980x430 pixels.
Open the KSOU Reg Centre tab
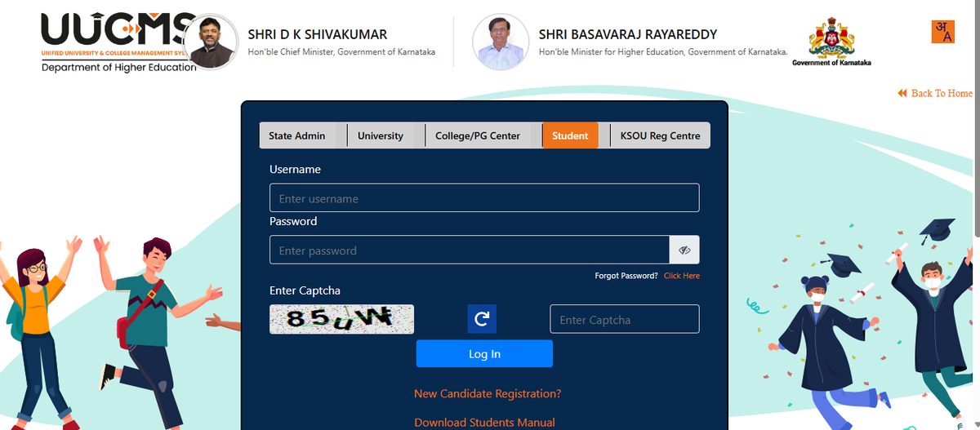660,135
